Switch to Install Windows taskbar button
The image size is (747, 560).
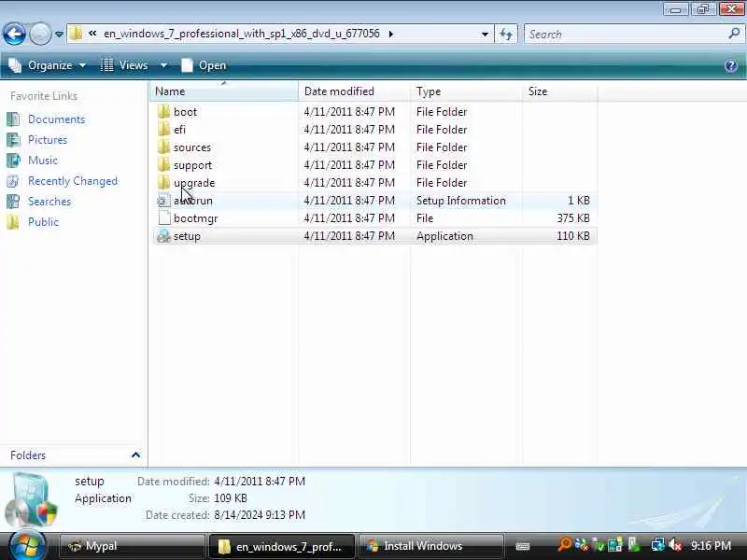(x=430, y=546)
